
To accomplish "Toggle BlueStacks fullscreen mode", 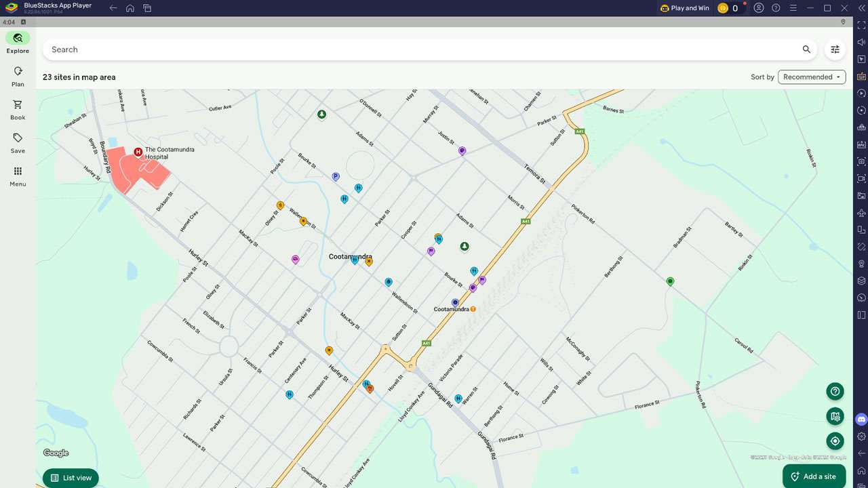I will pos(861,25).
